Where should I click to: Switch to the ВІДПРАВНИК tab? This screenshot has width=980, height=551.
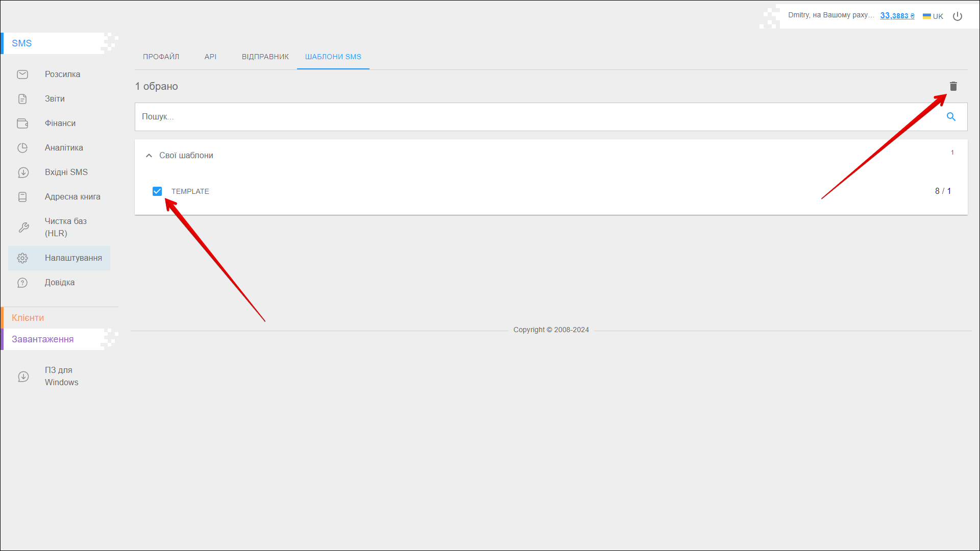(x=265, y=57)
